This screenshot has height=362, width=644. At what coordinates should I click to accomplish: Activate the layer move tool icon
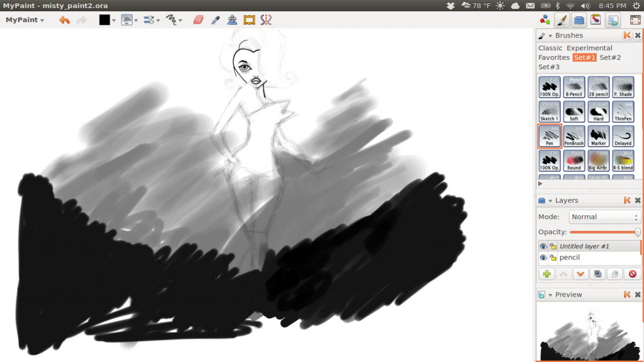click(x=232, y=20)
